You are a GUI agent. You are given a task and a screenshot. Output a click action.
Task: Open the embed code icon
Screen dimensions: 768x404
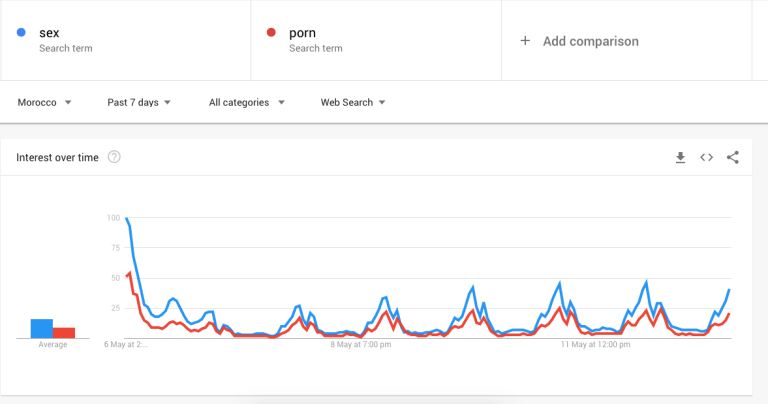click(x=706, y=157)
